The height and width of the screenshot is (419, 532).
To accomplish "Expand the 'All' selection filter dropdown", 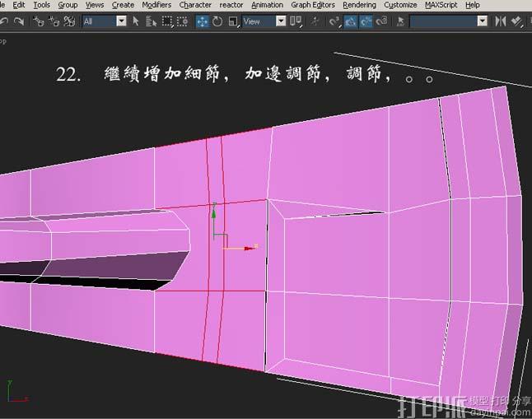I will [121, 21].
